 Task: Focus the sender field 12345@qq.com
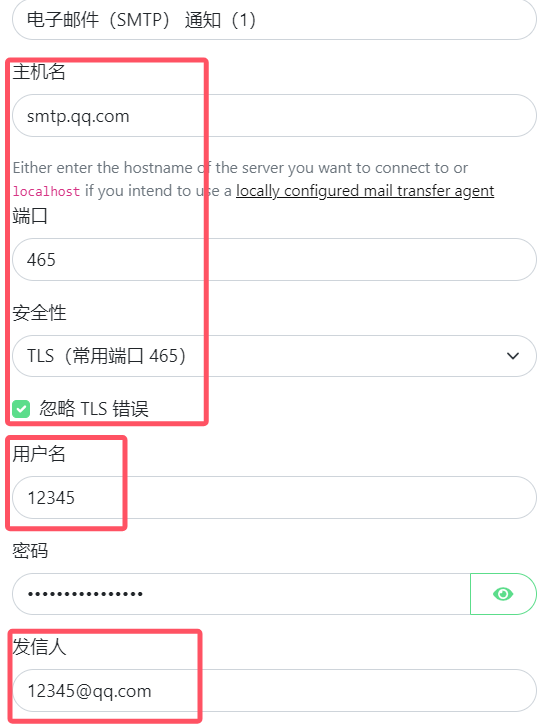[x=274, y=690]
